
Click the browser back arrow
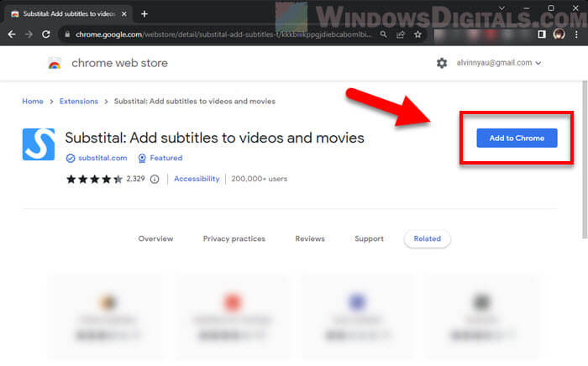point(13,34)
